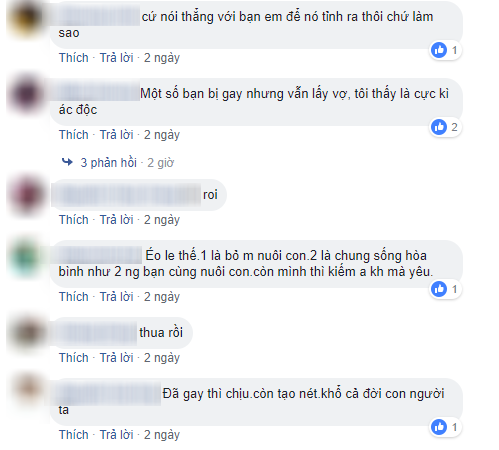Like the 'roi' comment via 'Thích'
This screenshot has height=450, width=499.
tap(74, 220)
